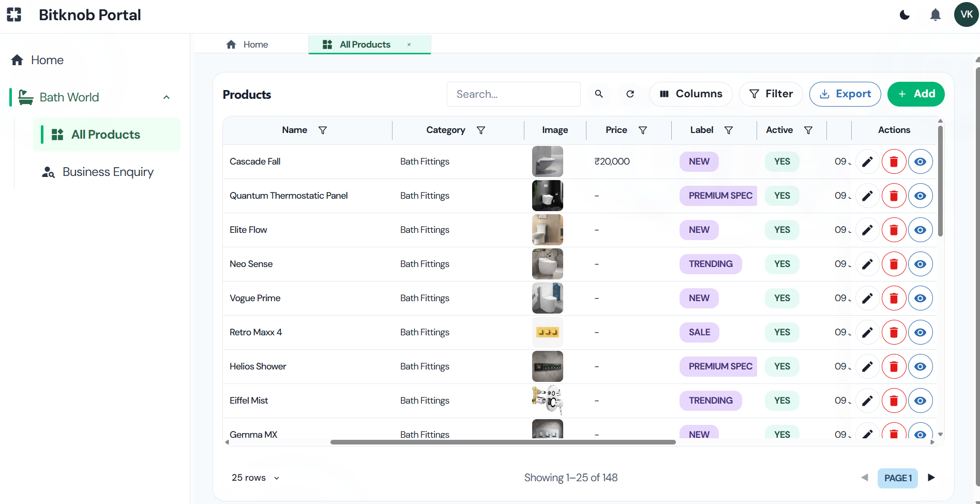Open the Columns chooser

point(691,94)
